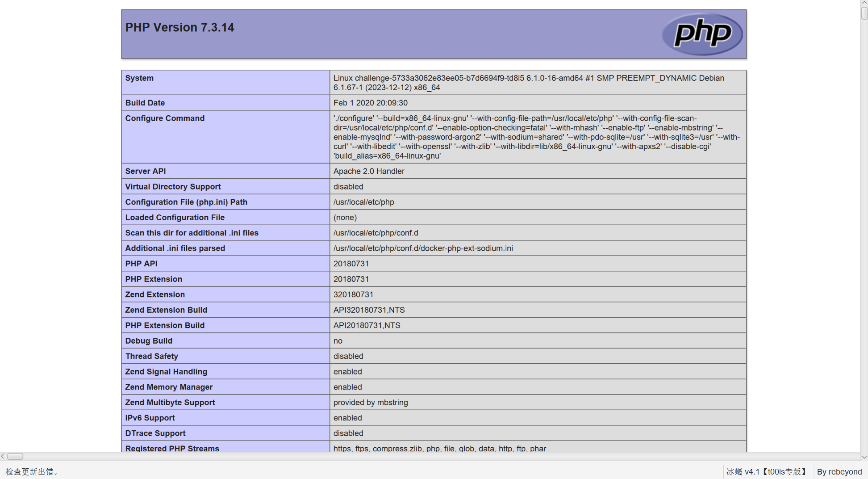Click '20180731' value in PHP Extension row

[351, 279]
